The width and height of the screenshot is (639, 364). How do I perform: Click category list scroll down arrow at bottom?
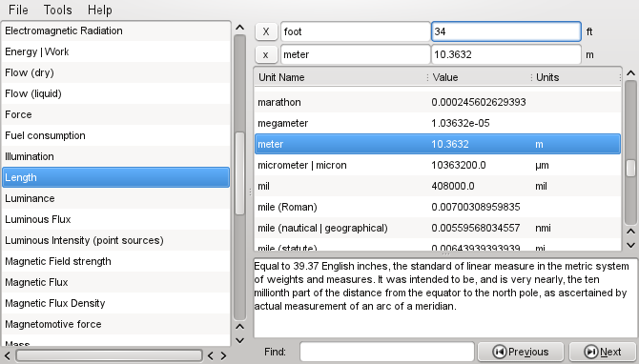(240, 340)
